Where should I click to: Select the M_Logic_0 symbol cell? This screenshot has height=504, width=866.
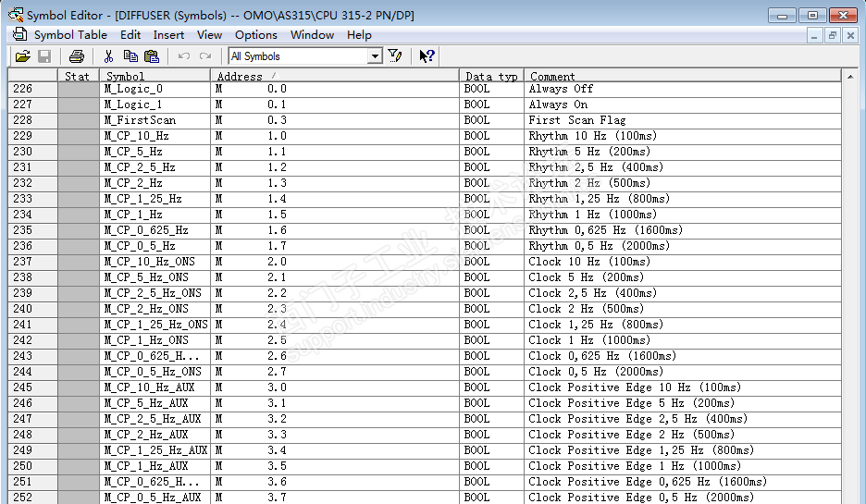pos(155,89)
